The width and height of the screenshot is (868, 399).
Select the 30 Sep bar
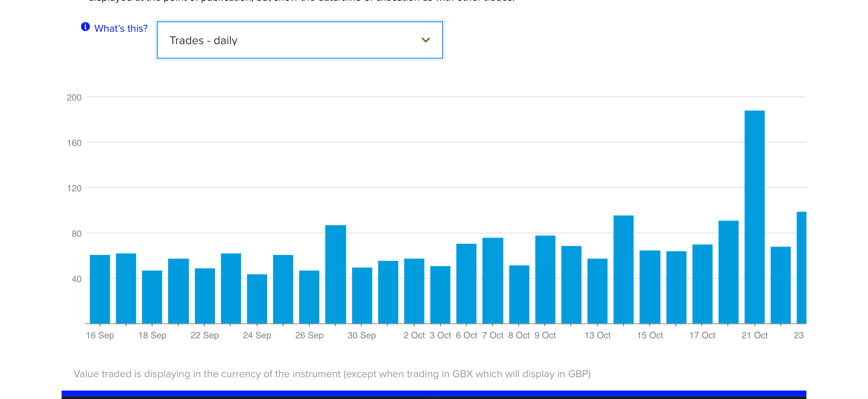362,295
